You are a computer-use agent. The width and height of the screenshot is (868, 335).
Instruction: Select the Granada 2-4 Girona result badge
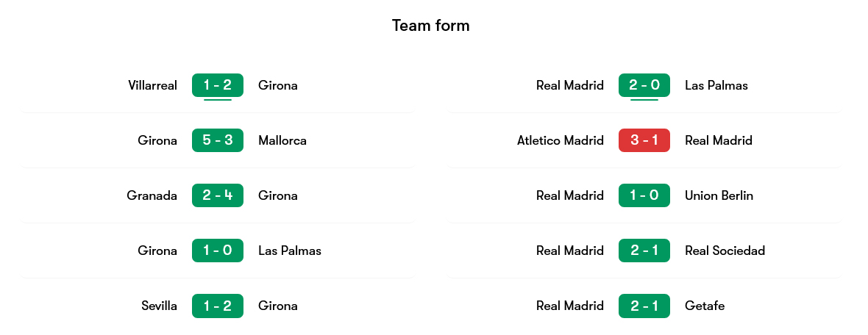click(218, 195)
